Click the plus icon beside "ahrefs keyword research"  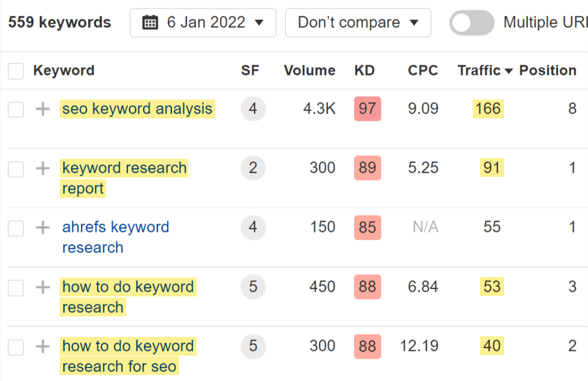(42, 228)
